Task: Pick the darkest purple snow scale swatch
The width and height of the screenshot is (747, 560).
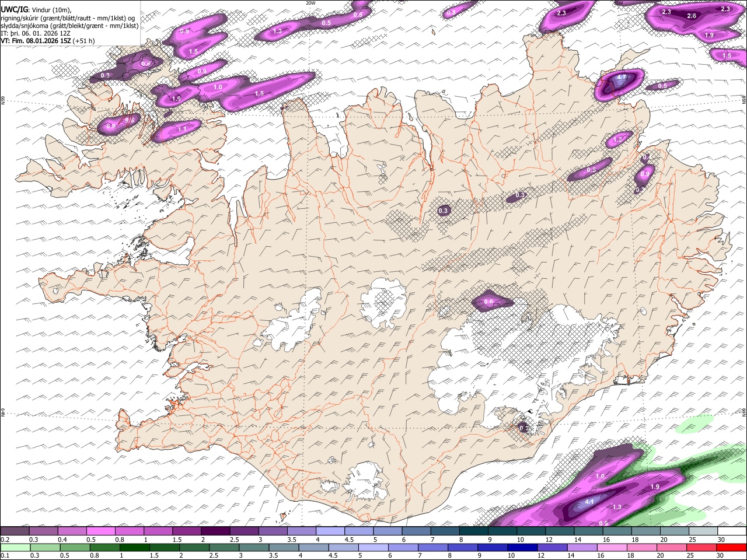Action: coord(215,531)
